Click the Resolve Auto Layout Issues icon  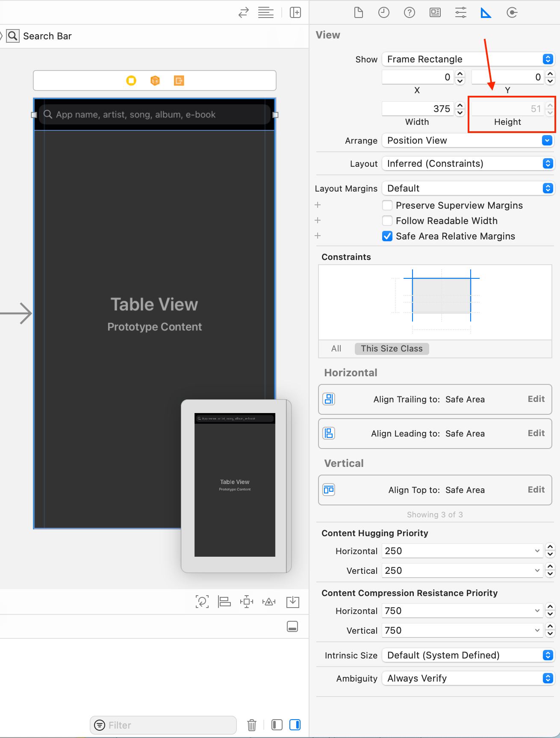(269, 602)
